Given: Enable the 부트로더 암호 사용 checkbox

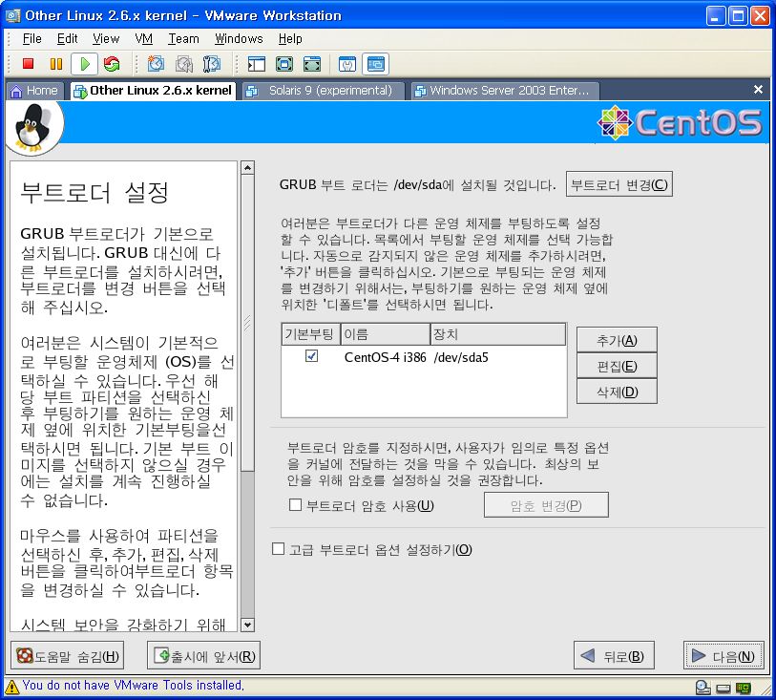Looking at the screenshot, I should (296, 505).
